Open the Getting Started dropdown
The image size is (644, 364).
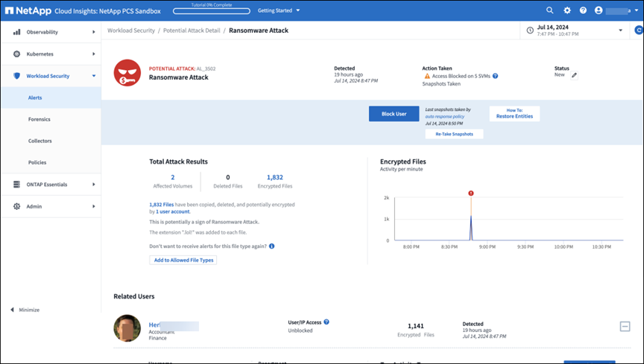(x=278, y=10)
